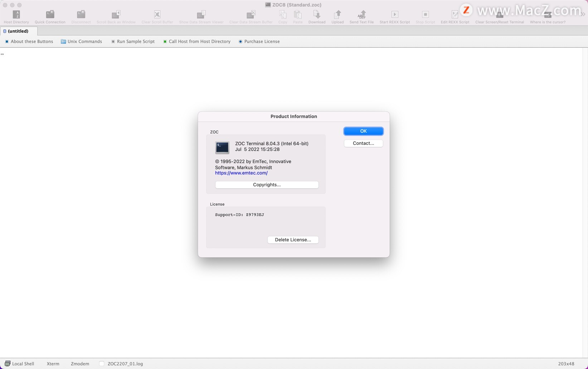588x369 pixels.
Task: Click the Support-ID: Z9793EJ text
Action: pos(239,215)
